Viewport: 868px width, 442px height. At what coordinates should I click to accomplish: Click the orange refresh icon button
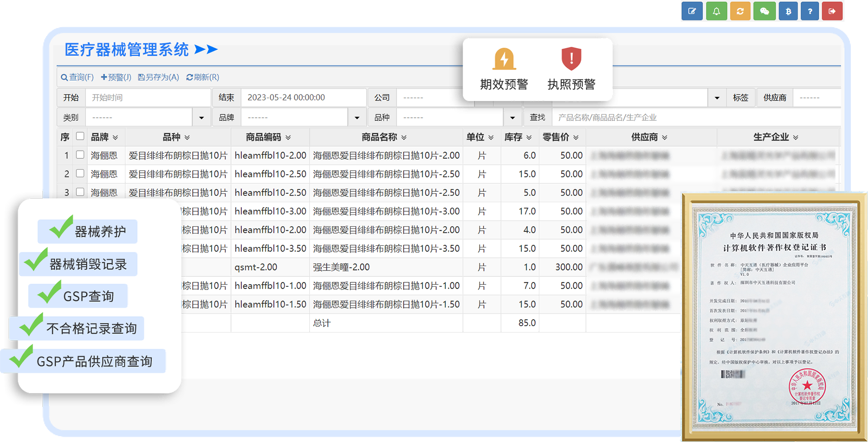pos(740,11)
